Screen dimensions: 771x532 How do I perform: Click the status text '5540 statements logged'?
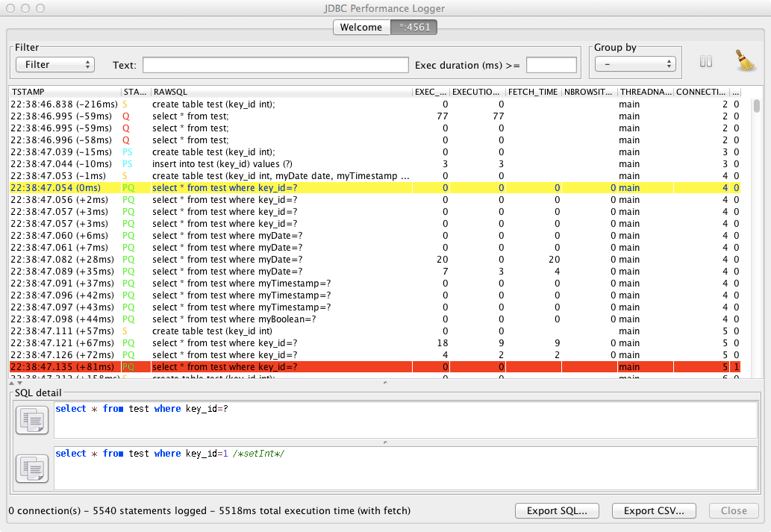(x=149, y=511)
